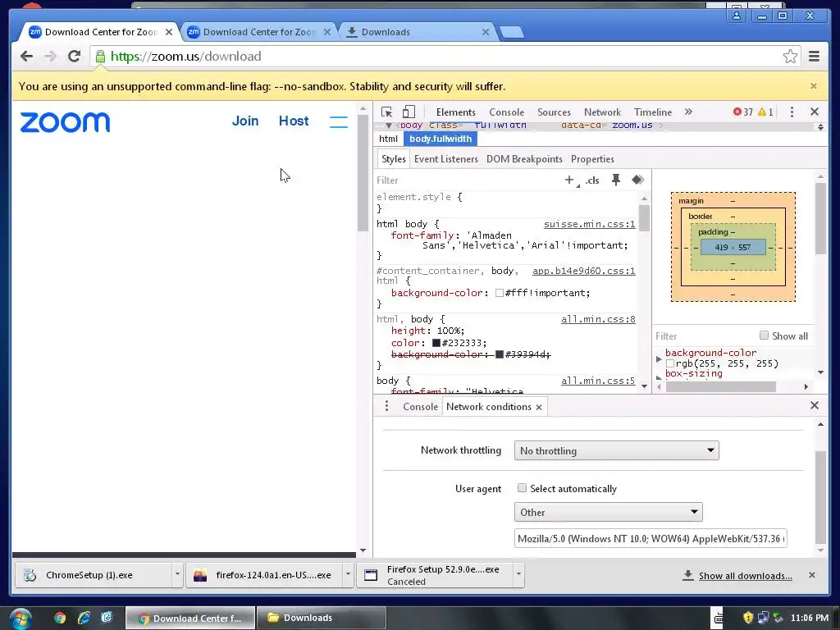Viewport: 840px width, 630px height.
Task: Show more DevTools tabs with chevron
Action: tap(688, 112)
